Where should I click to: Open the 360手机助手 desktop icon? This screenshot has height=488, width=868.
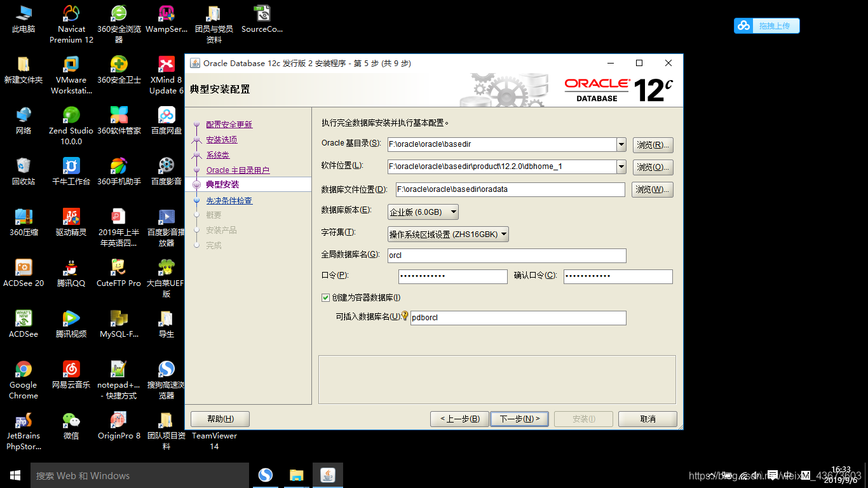[x=119, y=172]
